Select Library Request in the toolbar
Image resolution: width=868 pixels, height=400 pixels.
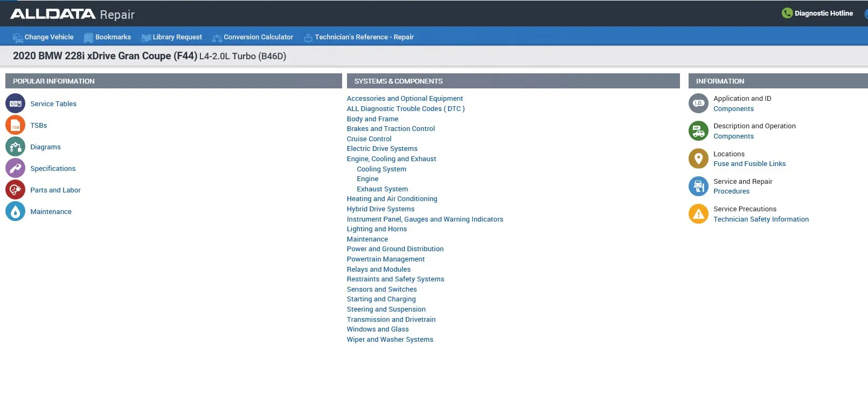coord(177,37)
